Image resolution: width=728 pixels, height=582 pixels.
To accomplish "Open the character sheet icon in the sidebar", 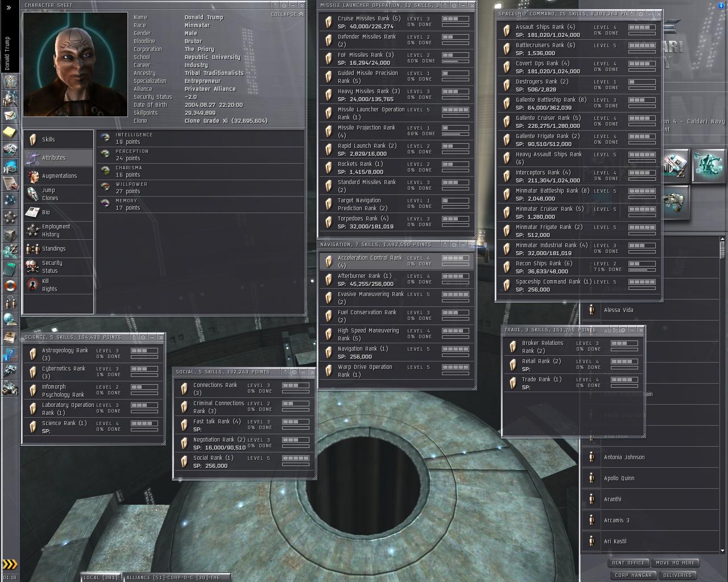I will tap(10, 82).
